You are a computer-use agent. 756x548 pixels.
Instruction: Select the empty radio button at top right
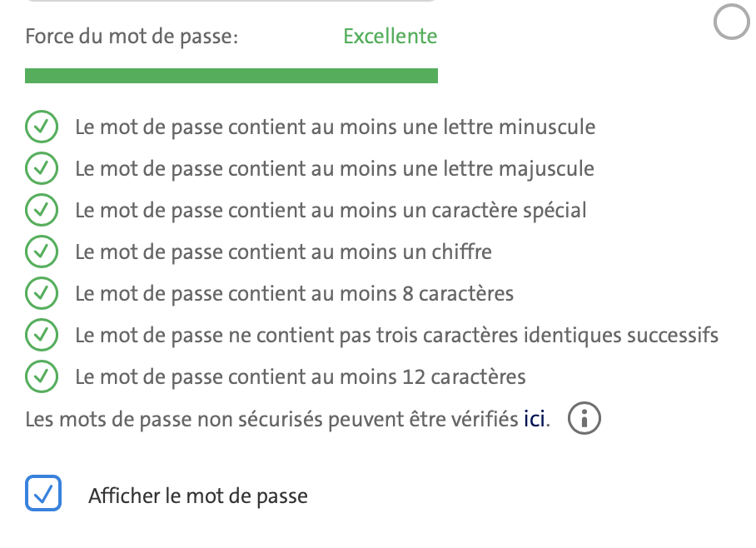click(732, 22)
